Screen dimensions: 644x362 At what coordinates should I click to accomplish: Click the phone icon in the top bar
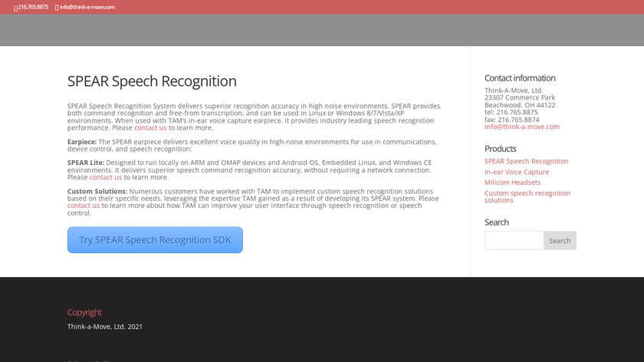(15, 8)
